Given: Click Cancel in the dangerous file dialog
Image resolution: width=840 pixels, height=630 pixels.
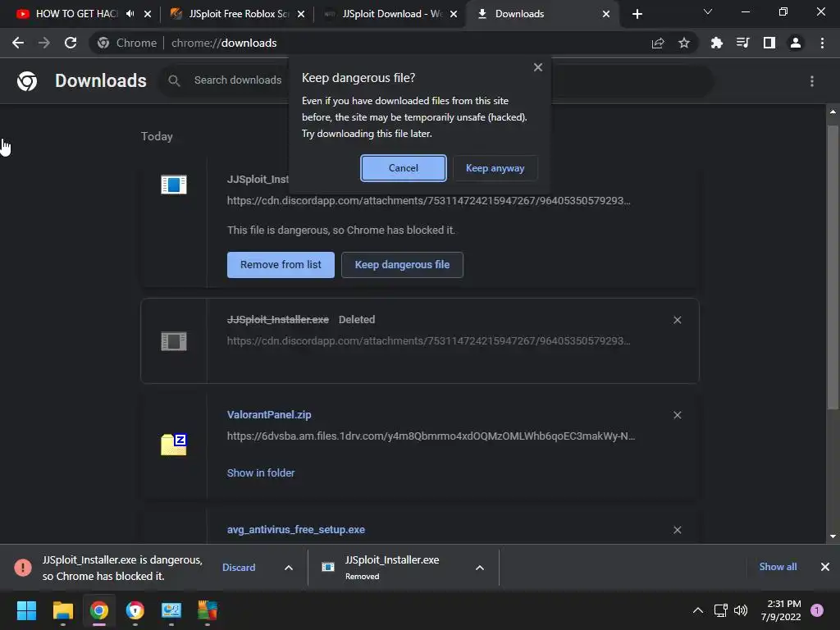Looking at the screenshot, I should click(404, 168).
